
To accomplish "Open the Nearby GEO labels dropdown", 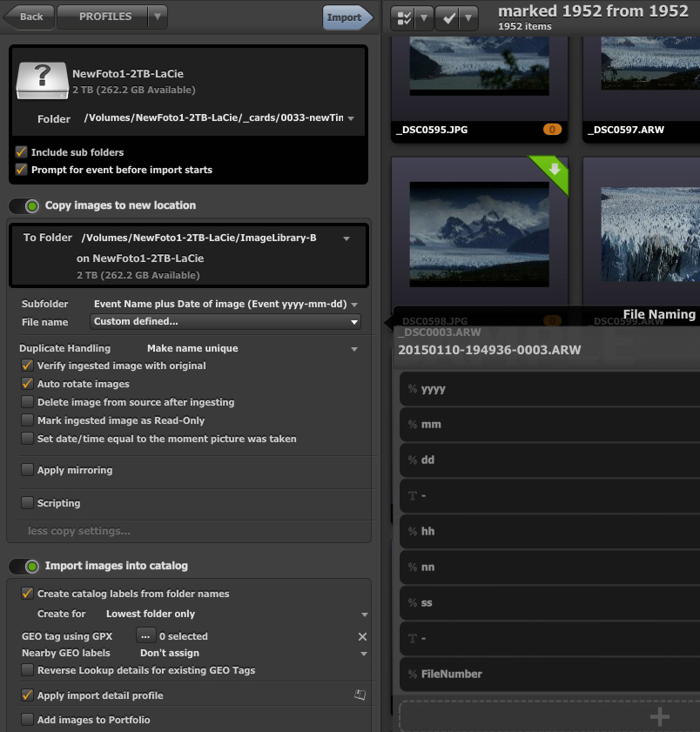I will (364, 654).
